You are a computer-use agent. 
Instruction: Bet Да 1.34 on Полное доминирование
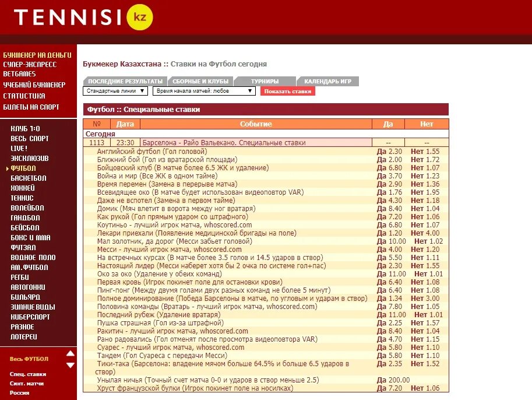pos(389,298)
